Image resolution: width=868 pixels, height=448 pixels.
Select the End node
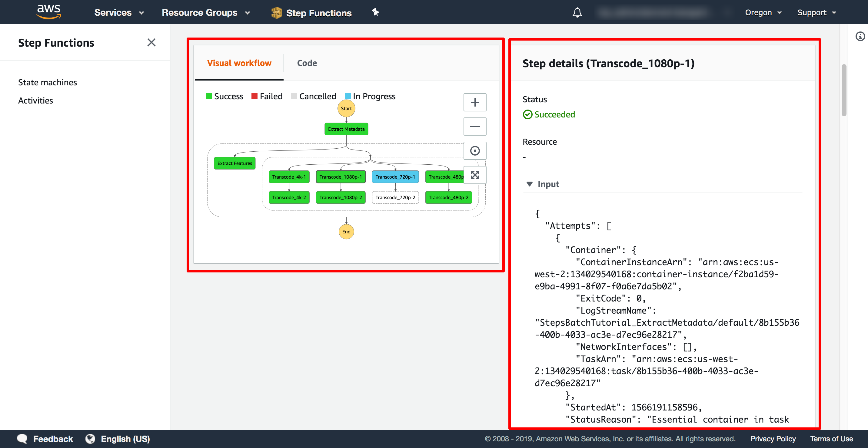tap(346, 232)
